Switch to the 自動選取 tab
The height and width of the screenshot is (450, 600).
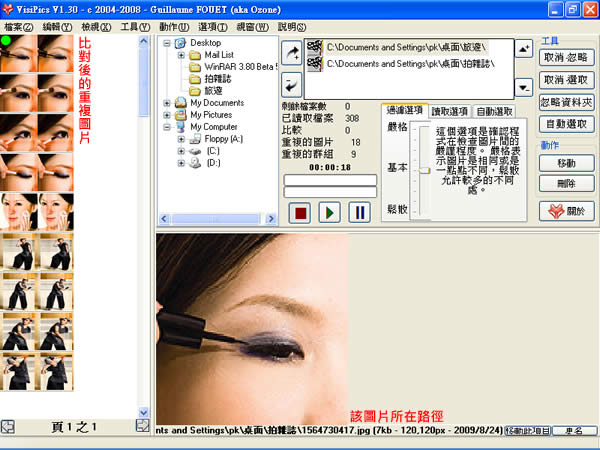pos(494,111)
